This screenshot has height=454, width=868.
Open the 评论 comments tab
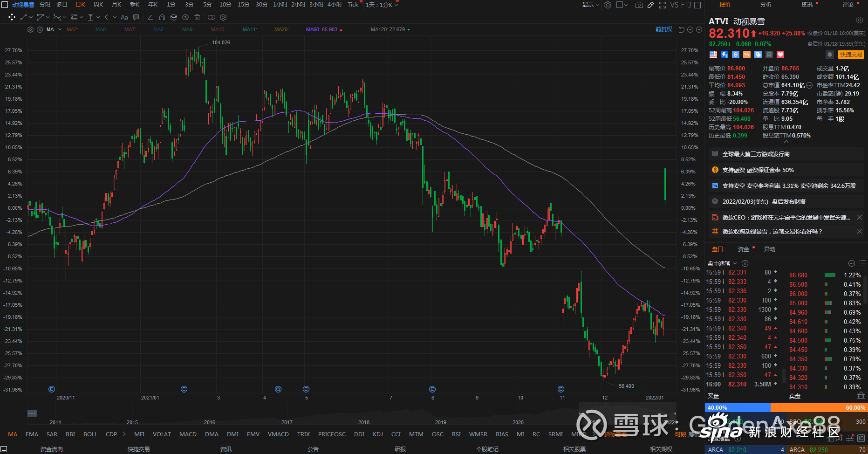[848, 5]
